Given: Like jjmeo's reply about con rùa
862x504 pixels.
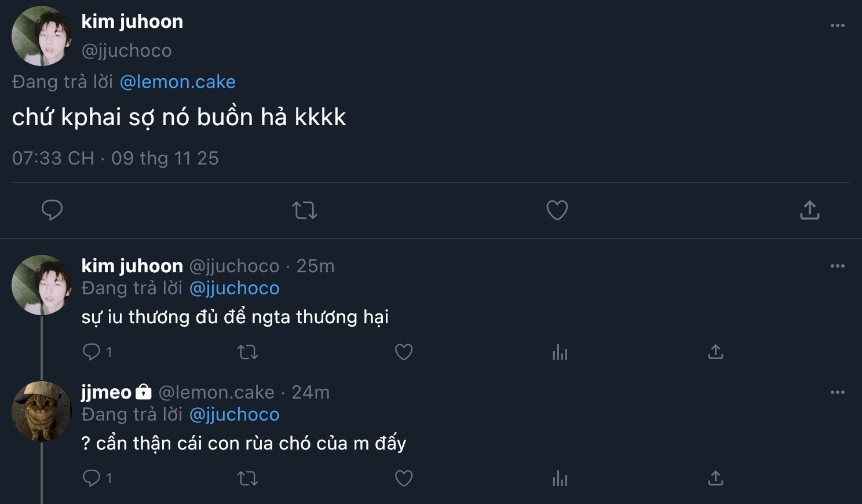Looking at the screenshot, I should tap(404, 478).
